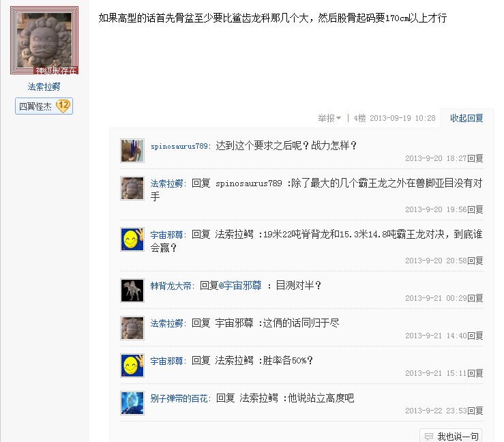The width and height of the screenshot is (504, 442).
Task: Collapse replies with 收起回复
Action: [466, 118]
